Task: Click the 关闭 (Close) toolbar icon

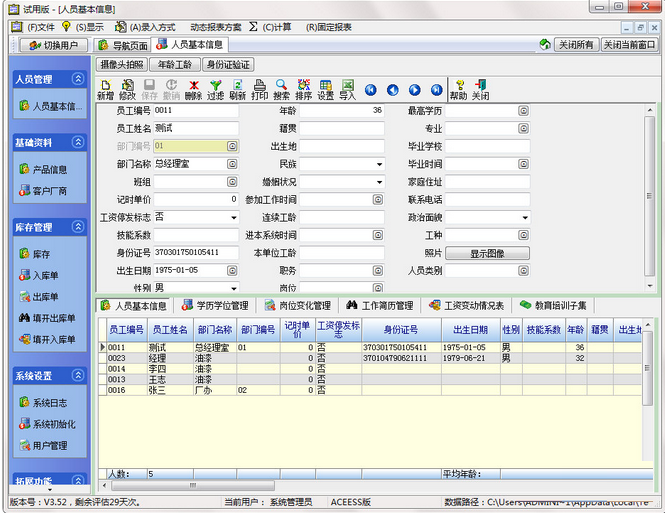Action: click(x=481, y=90)
